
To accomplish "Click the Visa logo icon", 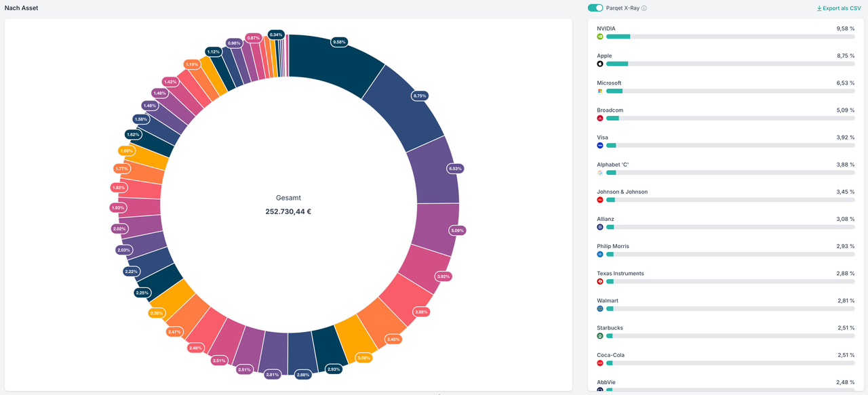I will tap(600, 145).
